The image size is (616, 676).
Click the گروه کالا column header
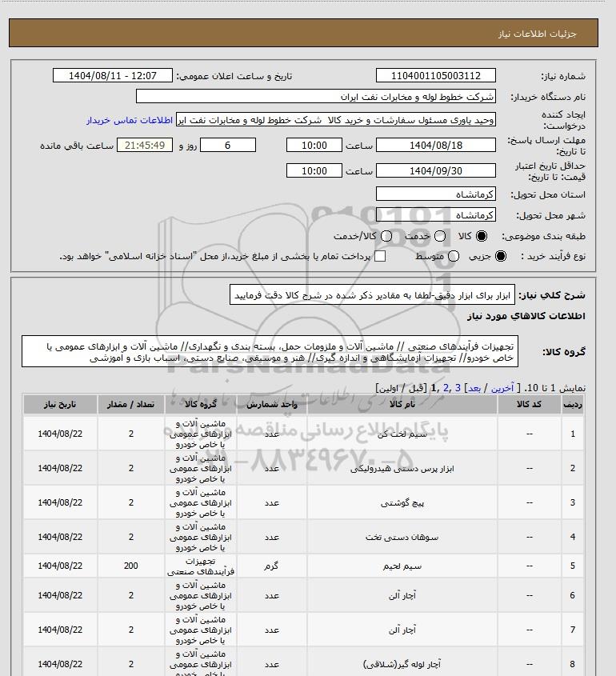pyautogui.click(x=201, y=404)
